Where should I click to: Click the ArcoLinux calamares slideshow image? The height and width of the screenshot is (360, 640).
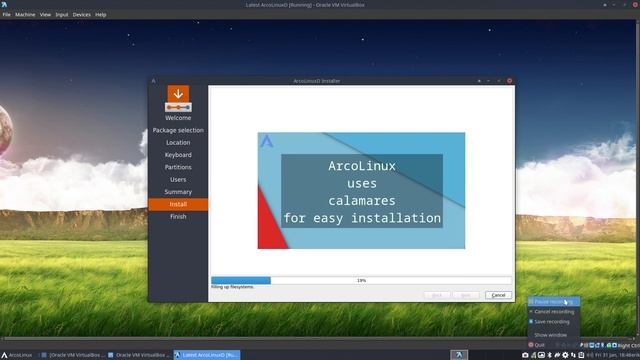pos(361,191)
